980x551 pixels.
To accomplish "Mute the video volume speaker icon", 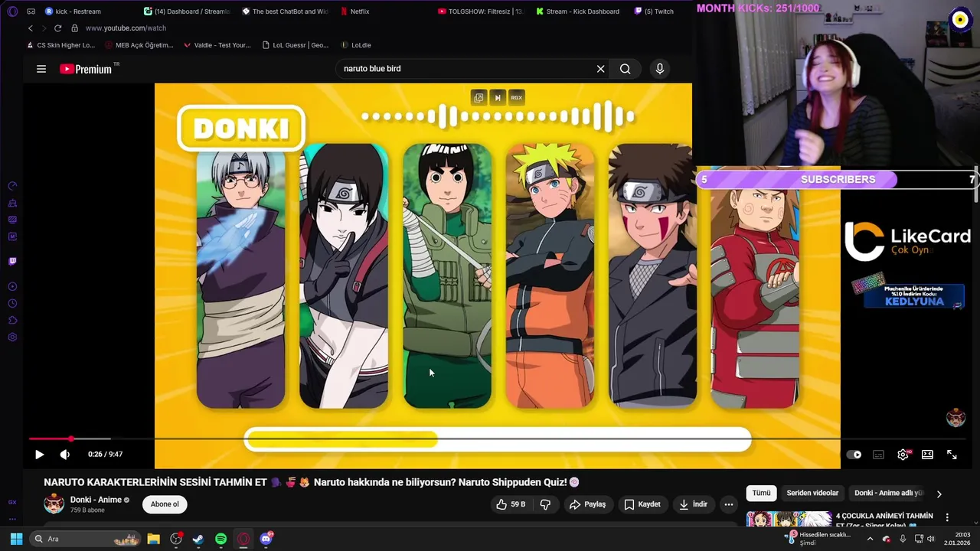I will click(65, 455).
